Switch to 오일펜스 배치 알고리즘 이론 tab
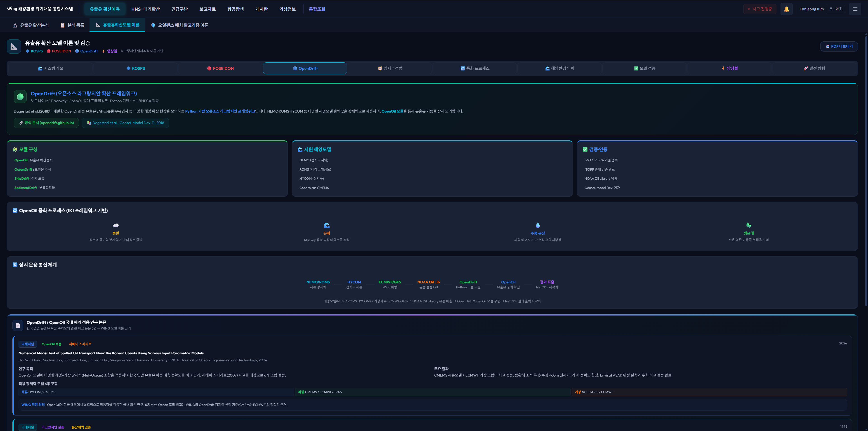This screenshot has height=431, width=868. click(179, 25)
